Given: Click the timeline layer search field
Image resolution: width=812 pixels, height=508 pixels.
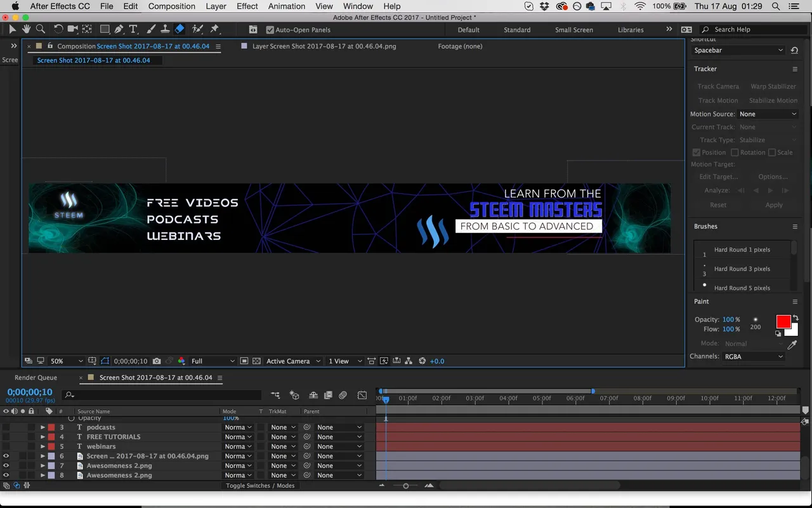Looking at the screenshot, I should pos(162,395).
